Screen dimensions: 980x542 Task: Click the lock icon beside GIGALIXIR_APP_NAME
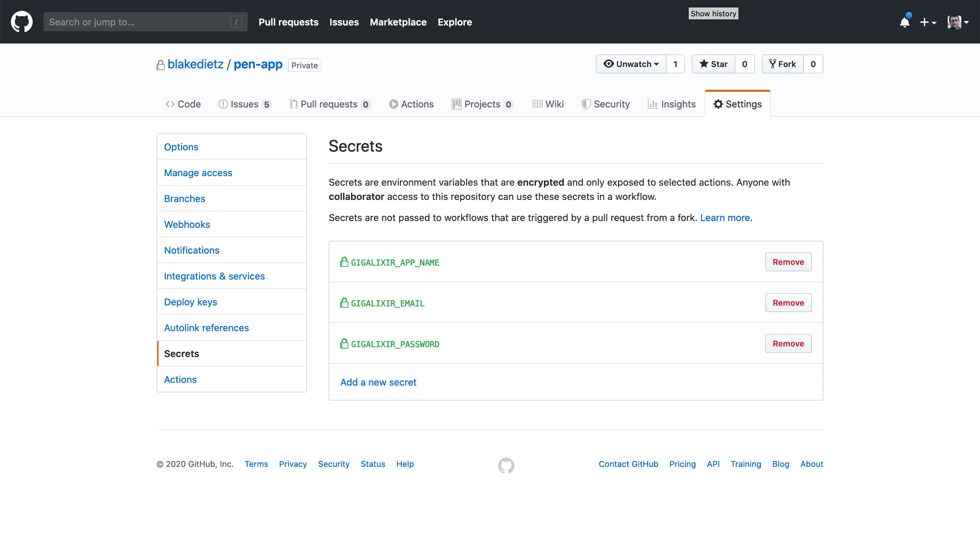pos(344,262)
